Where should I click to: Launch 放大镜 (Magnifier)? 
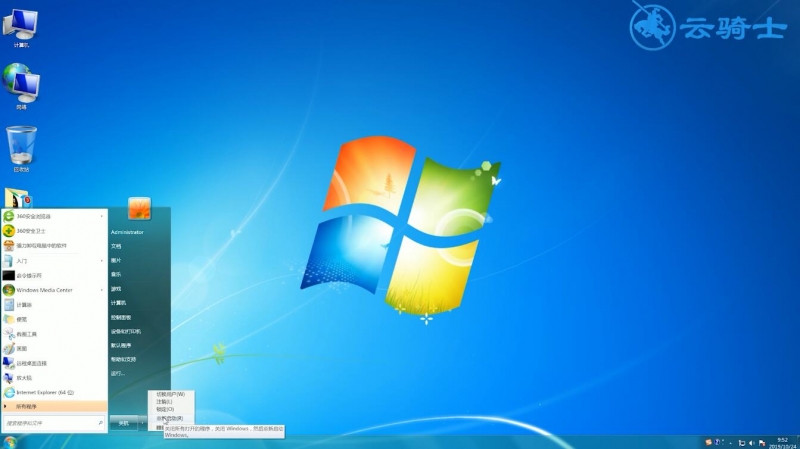click(x=54, y=378)
